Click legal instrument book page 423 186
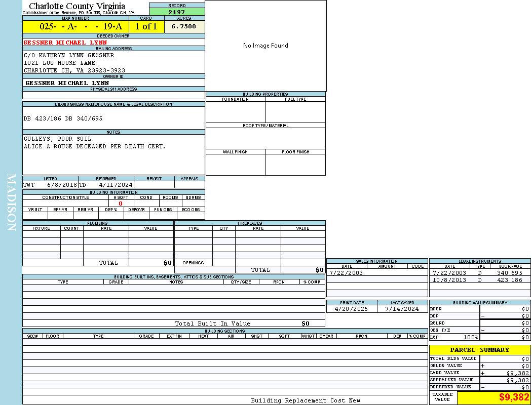The height and width of the screenshot is (405, 532). click(x=509, y=280)
